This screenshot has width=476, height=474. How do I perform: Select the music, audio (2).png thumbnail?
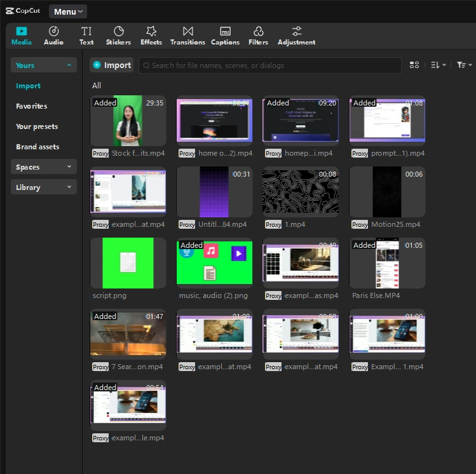pyautogui.click(x=214, y=263)
